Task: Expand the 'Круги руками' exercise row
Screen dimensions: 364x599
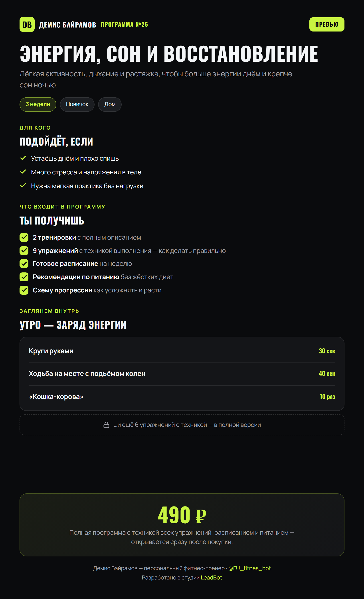Action: pos(182,351)
